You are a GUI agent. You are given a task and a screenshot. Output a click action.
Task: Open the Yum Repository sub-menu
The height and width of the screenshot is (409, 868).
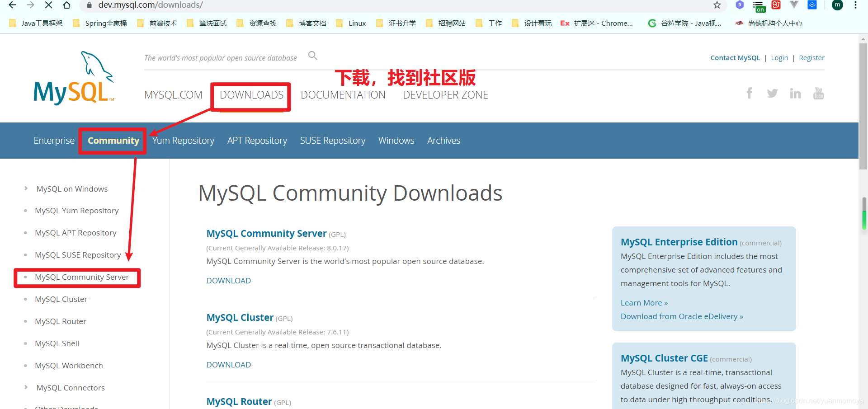pyautogui.click(x=183, y=141)
